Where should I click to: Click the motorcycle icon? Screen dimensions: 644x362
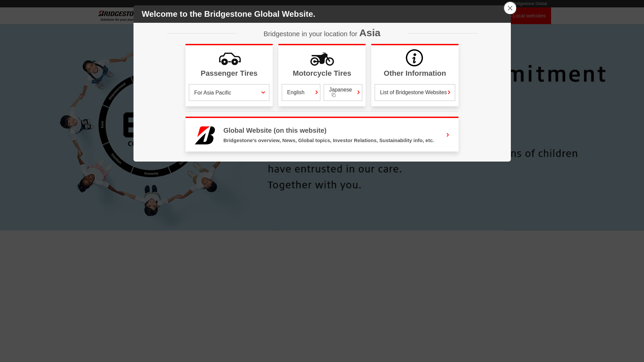coord(322,59)
